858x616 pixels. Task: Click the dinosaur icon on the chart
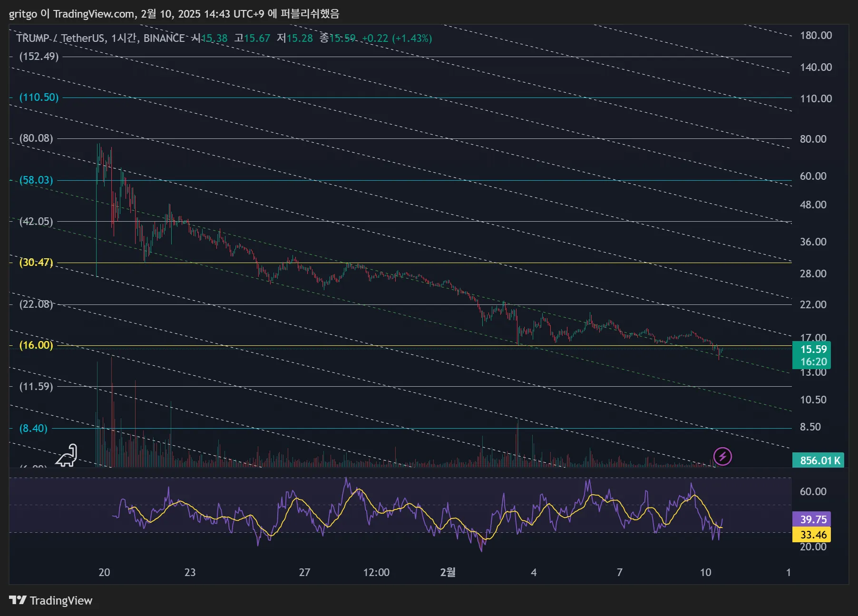pyautogui.click(x=67, y=456)
